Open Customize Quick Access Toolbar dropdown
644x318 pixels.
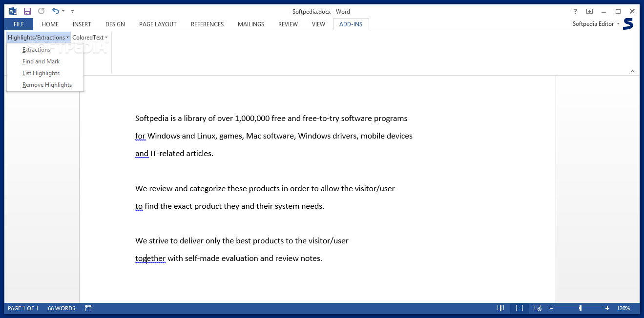[x=73, y=11]
